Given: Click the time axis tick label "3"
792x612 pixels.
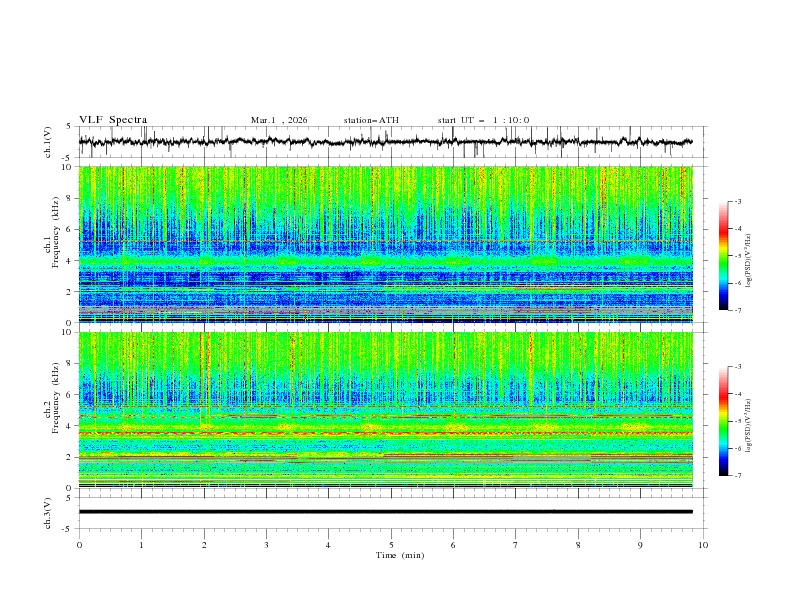Looking at the screenshot, I should (266, 545).
